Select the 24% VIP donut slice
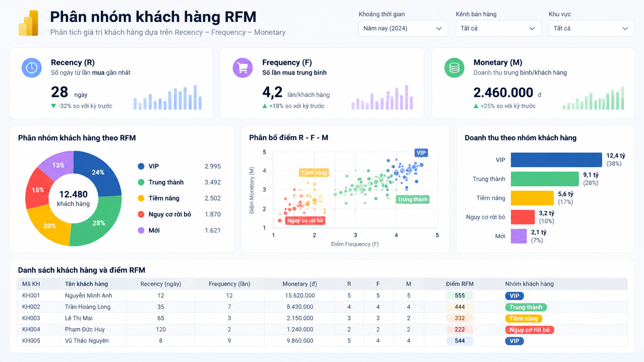 (99, 172)
